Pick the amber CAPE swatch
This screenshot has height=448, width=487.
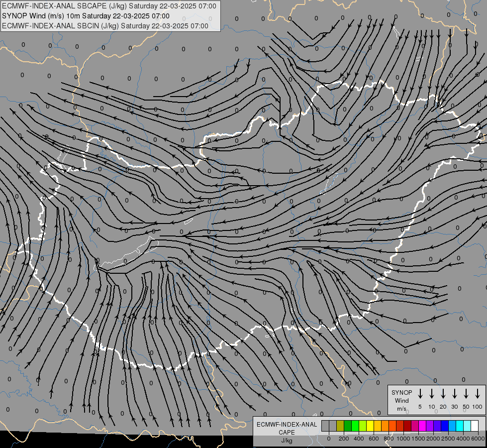pyautogui.click(x=378, y=426)
